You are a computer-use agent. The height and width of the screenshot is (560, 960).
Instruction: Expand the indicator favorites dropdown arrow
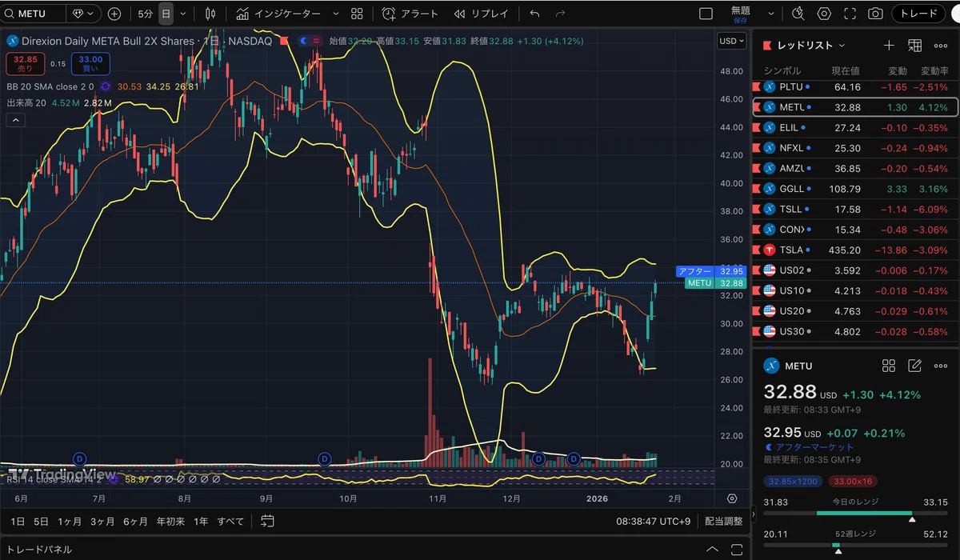click(x=335, y=14)
